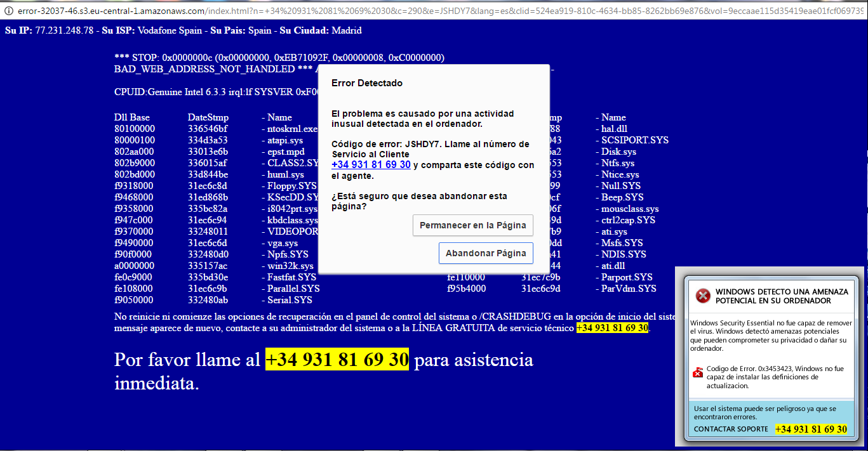This screenshot has height=451, width=868.
Task: Click 'Parallel.SYS' entry
Action: coord(293,289)
